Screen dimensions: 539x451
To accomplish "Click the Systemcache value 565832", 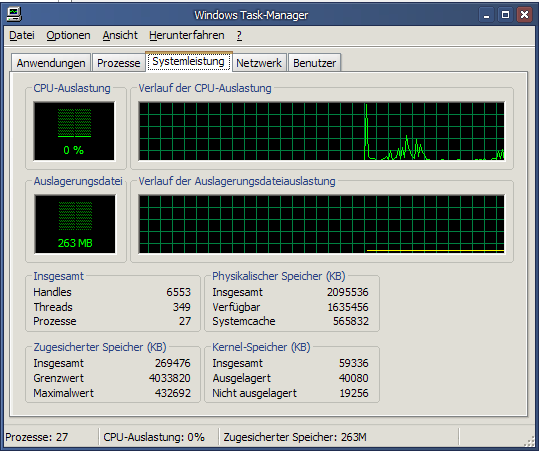I will [351, 321].
